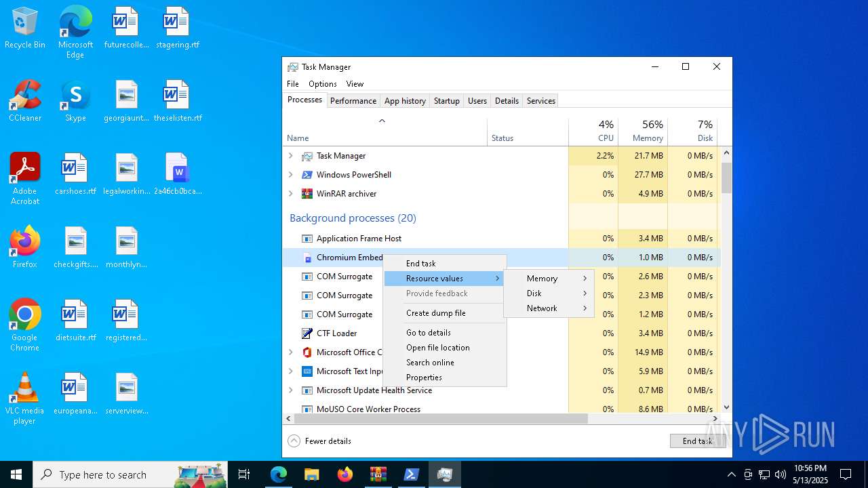
Task: Select carshoes.rtf file on desktop
Action: (x=75, y=175)
